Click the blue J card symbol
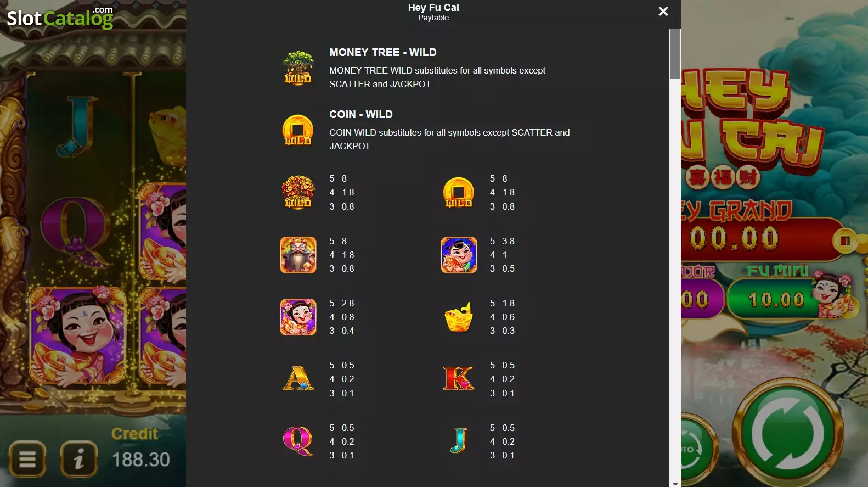 click(x=459, y=441)
